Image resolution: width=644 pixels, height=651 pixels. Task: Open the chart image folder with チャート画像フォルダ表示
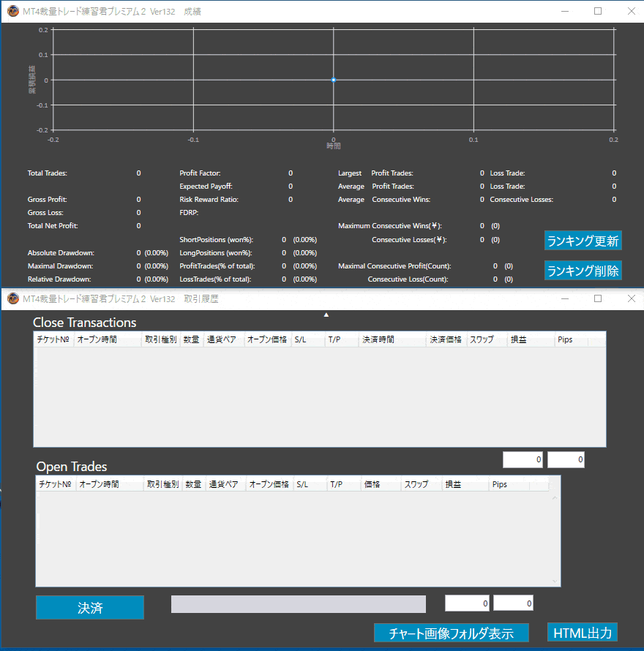pyautogui.click(x=451, y=633)
